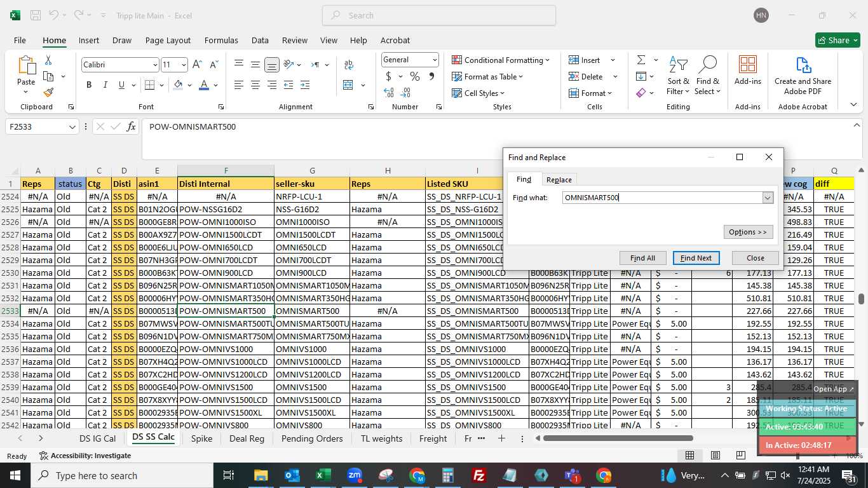
Task: Toggle Italic formatting
Action: point(105,85)
